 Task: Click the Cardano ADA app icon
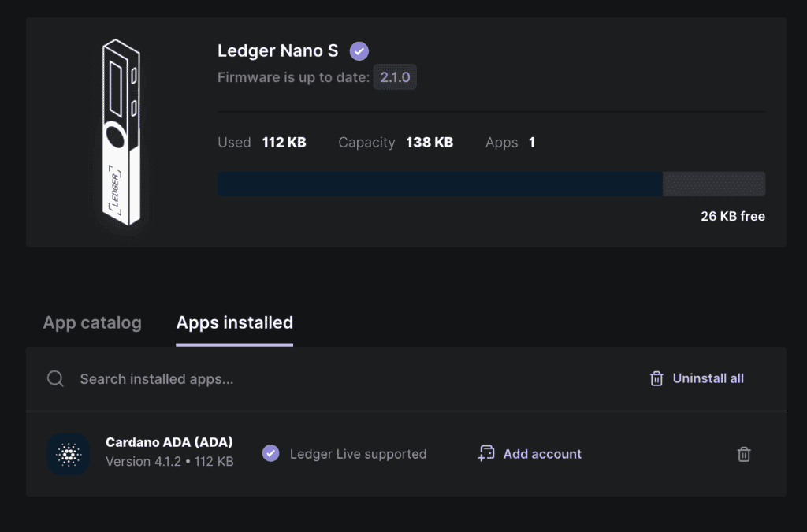pos(69,454)
